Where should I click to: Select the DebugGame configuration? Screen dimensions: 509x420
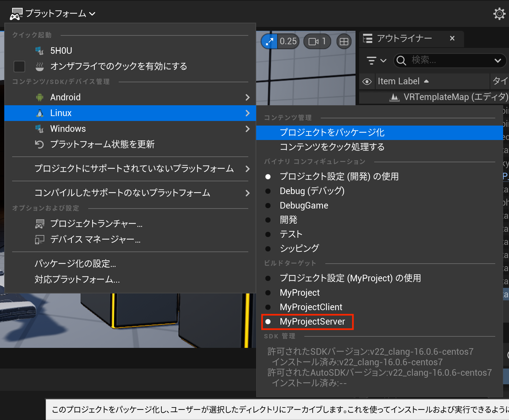(x=379, y=205)
